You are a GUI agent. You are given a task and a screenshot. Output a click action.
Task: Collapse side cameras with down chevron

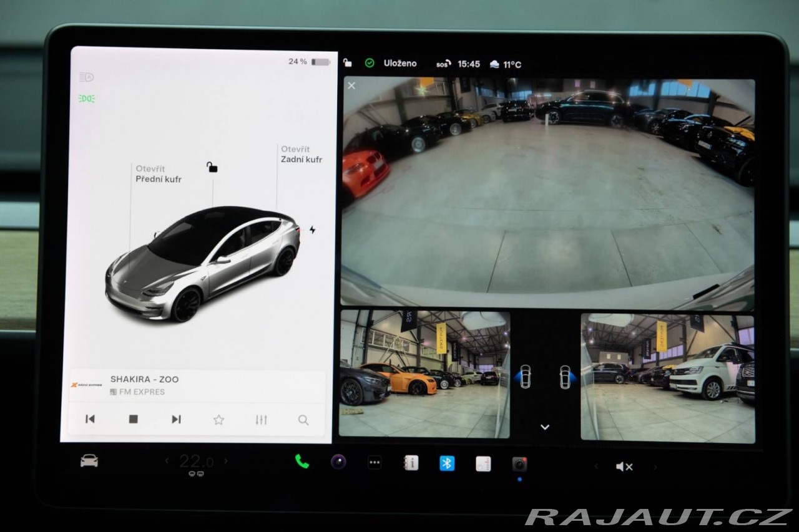click(545, 427)
